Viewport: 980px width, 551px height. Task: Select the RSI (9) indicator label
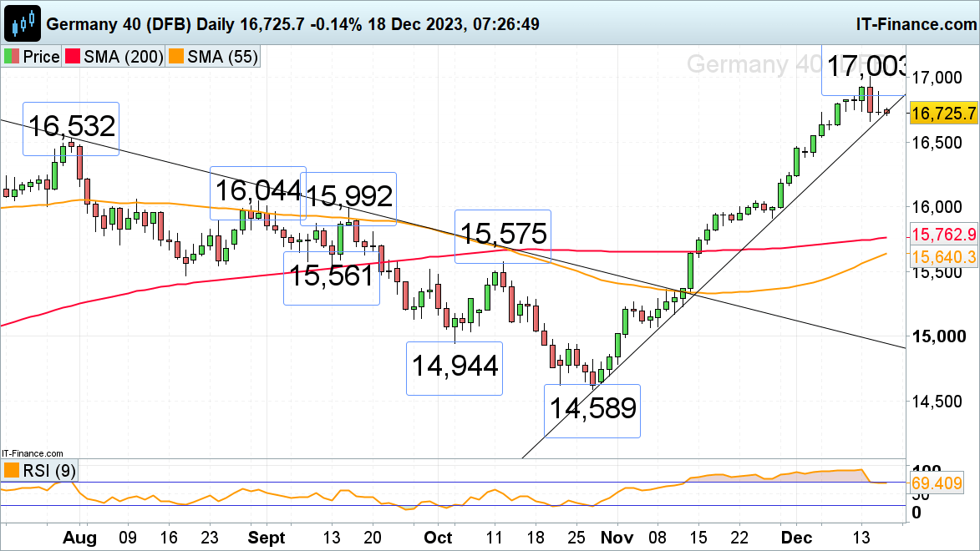49,470
